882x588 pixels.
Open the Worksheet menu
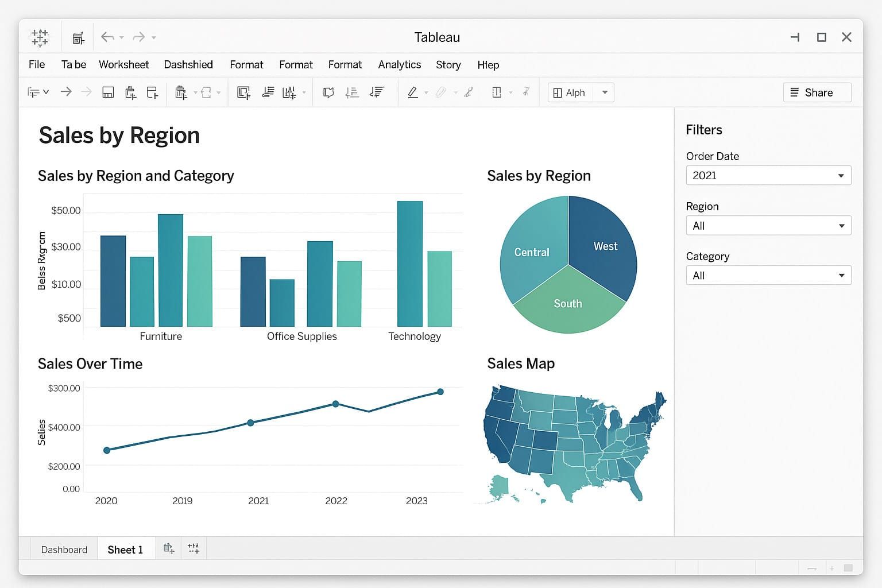pos(123,65)
